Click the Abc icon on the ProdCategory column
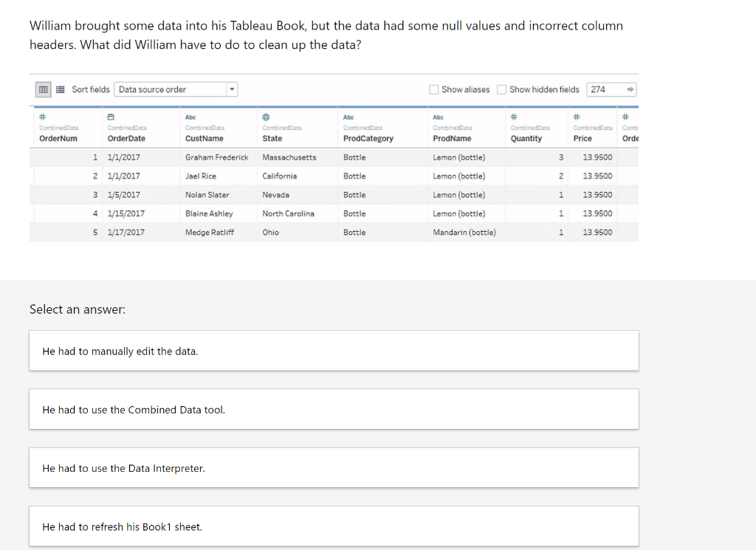This screenshot has height=550, width=756. (345, 117)
